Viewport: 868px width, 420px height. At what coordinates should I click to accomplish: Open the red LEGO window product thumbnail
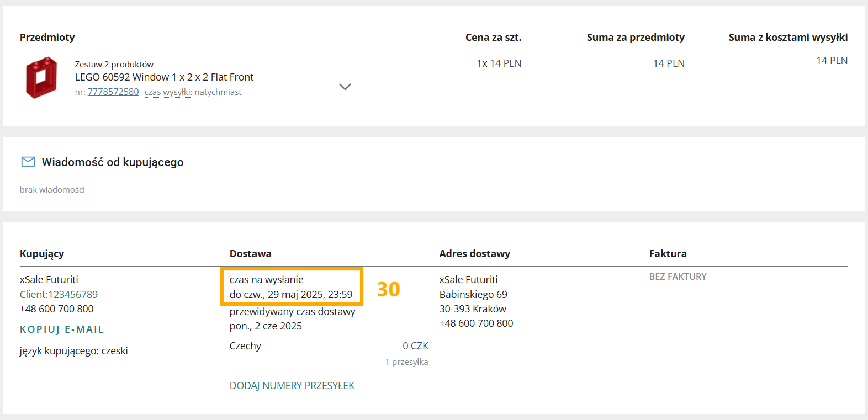click(41, 78)
